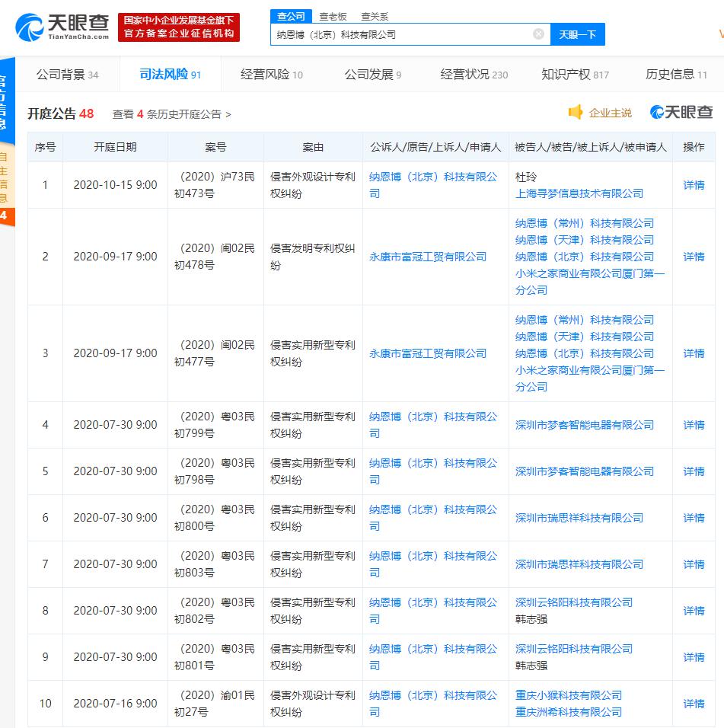The height and width of the screenshot is (728, 724).
Task: Open 深圳市梦客智能电器有限公司 in row 4
Action: (585, 425)
